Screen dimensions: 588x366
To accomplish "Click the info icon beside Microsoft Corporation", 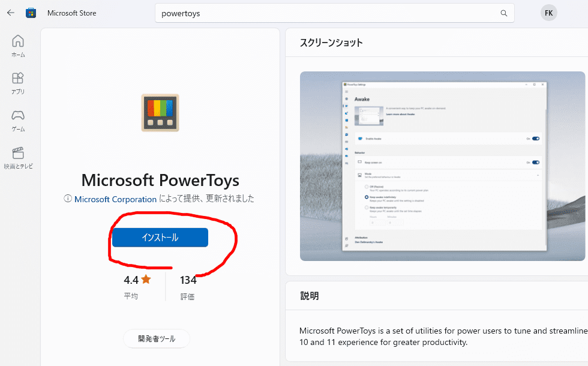I will coord(68,199).
